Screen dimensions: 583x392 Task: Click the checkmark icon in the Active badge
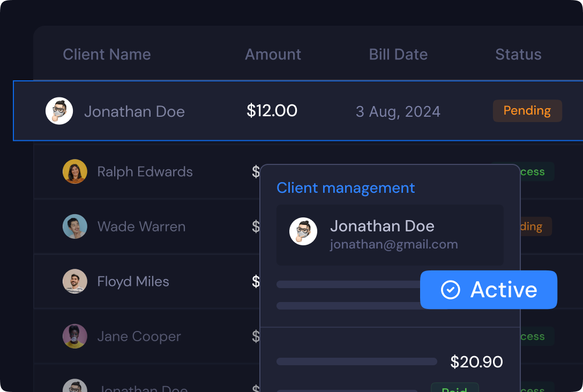point(450,290)
